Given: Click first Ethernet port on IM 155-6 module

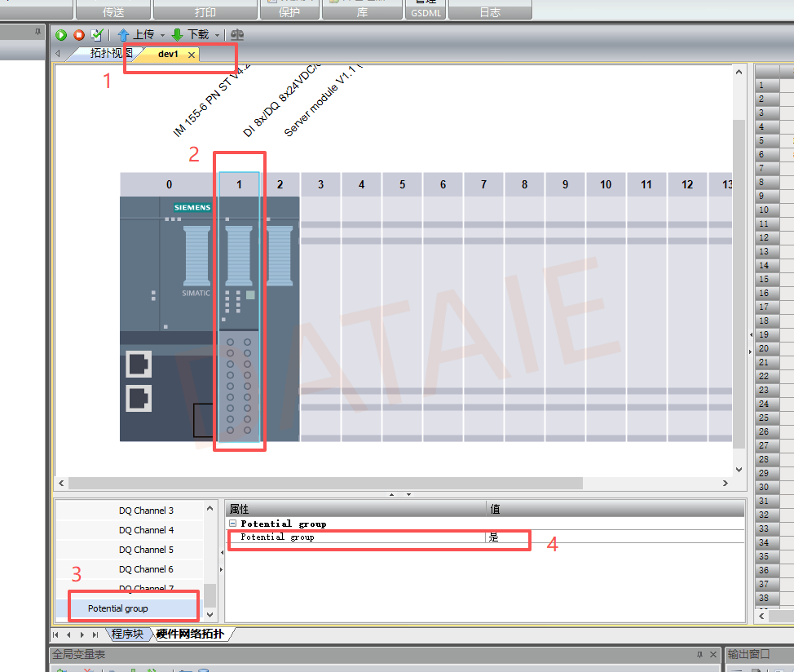Looking at the screenshot, I should coord(139,364).
